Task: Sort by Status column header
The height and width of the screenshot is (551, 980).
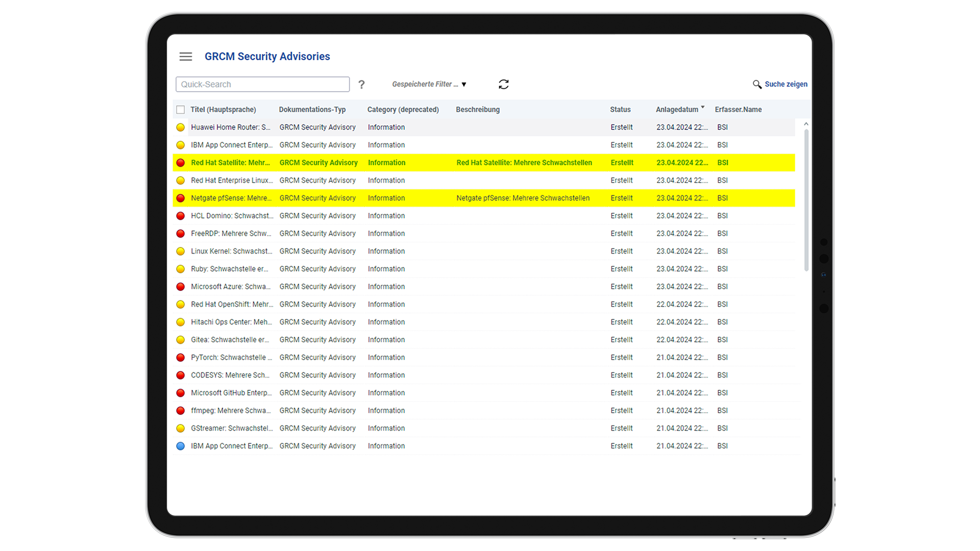Action: 620,110
